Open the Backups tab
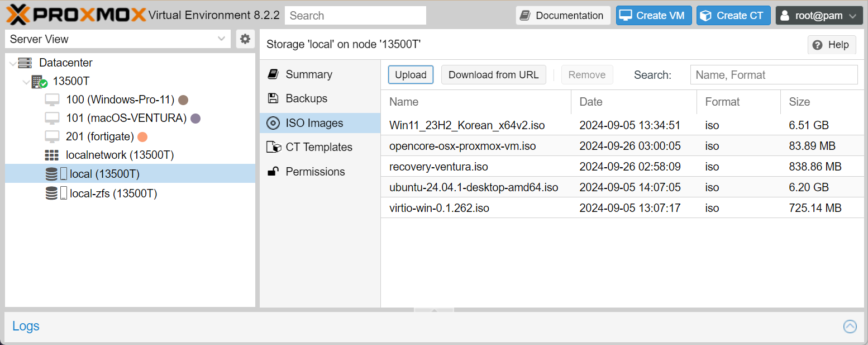 (320, 98)
